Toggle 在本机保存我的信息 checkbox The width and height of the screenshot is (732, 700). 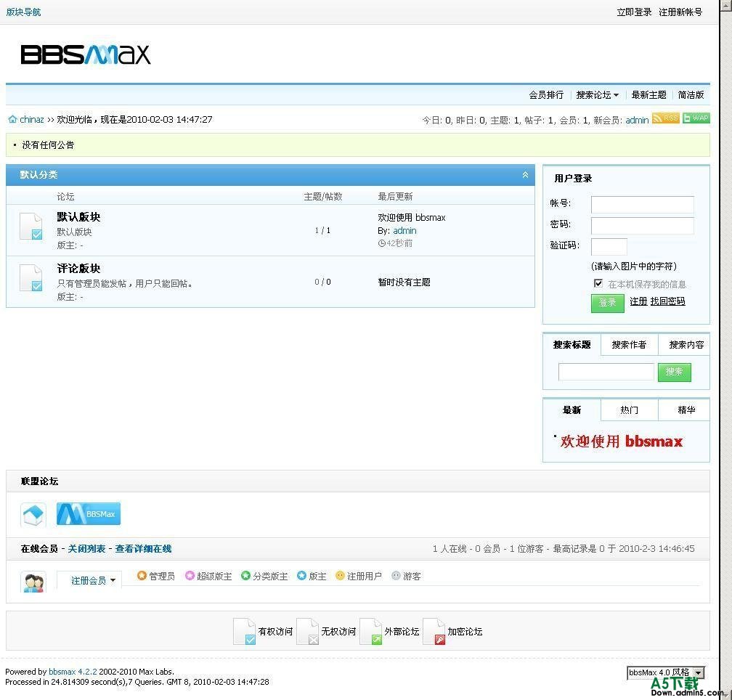tap(598, 283)
